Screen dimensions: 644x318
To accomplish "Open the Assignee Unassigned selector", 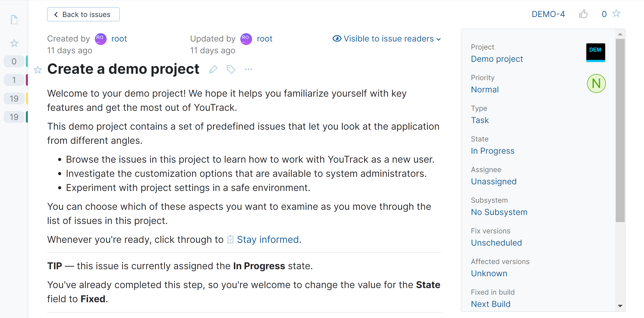I will pyautogui.click(x=494, y=182).
